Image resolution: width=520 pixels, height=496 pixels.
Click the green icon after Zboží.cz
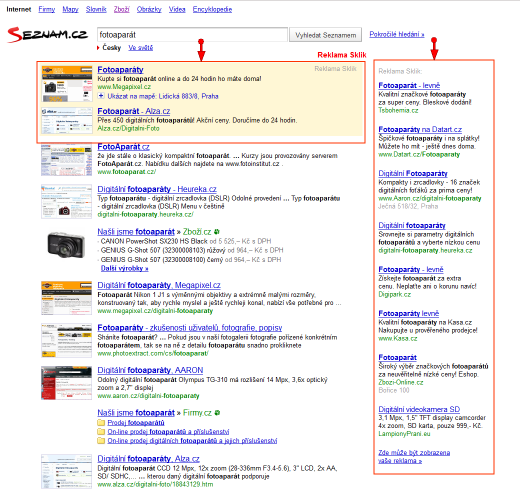point(217,231)
